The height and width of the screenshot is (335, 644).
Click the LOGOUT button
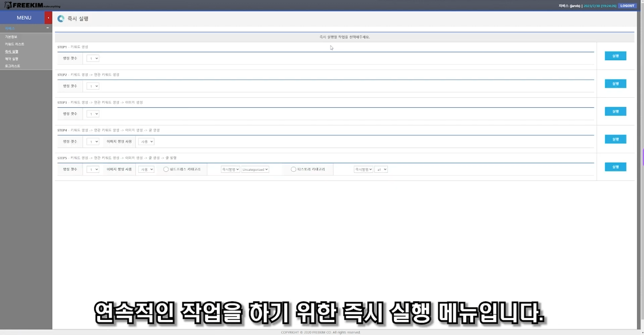click(627, 6)
